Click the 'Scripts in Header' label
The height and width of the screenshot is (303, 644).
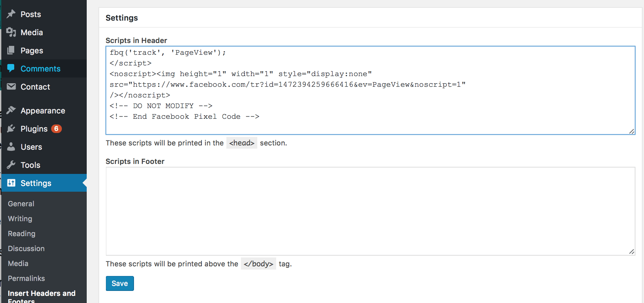click(136, 41)
